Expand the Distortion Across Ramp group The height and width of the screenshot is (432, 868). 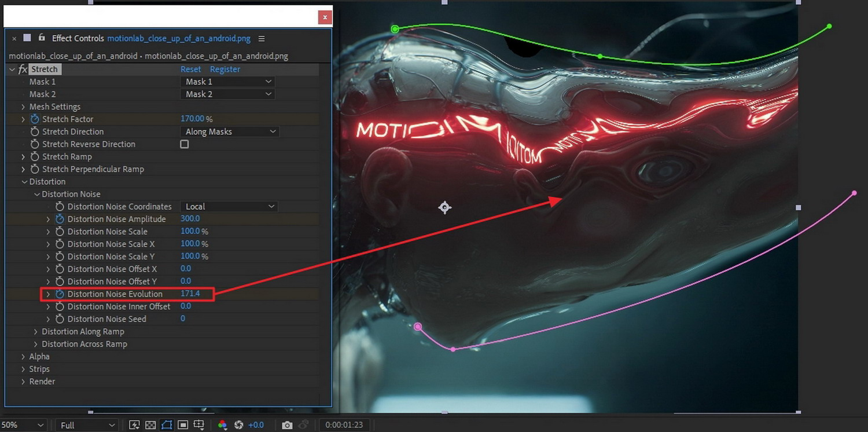36,344
